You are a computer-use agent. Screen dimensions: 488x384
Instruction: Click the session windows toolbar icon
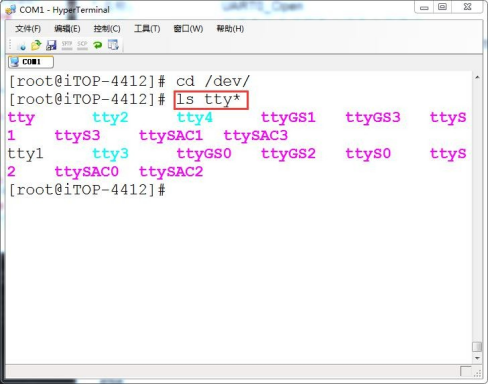coord(113,45)
